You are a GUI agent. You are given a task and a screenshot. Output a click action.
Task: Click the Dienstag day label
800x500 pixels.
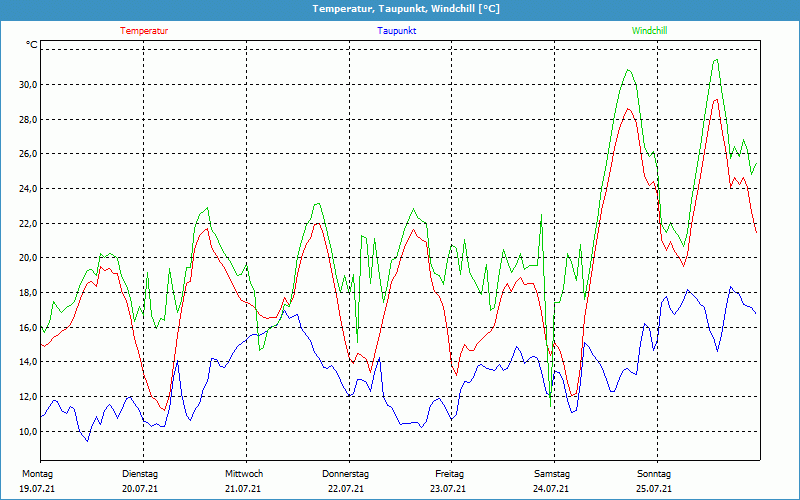(x=140, y=474)
